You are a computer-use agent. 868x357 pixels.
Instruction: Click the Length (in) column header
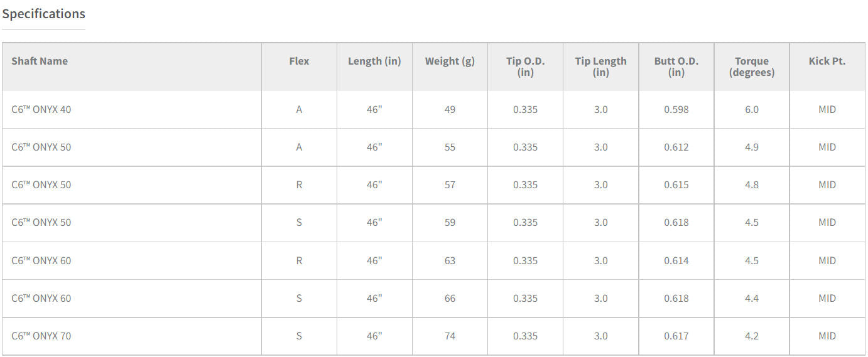[374, 61]
